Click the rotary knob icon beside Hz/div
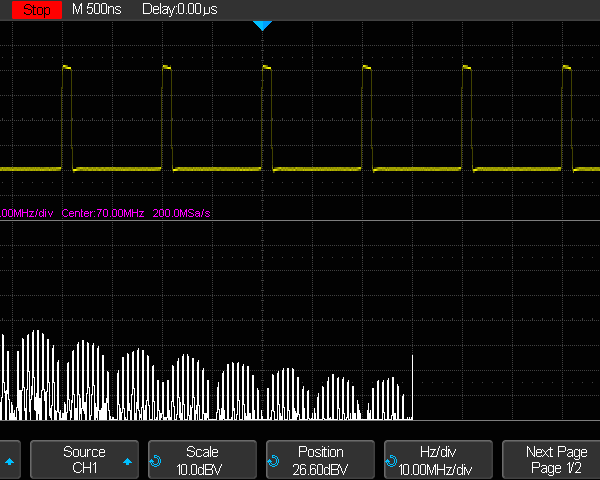The height and width of the screenshot is (480, 600). (x=389, y=462)
